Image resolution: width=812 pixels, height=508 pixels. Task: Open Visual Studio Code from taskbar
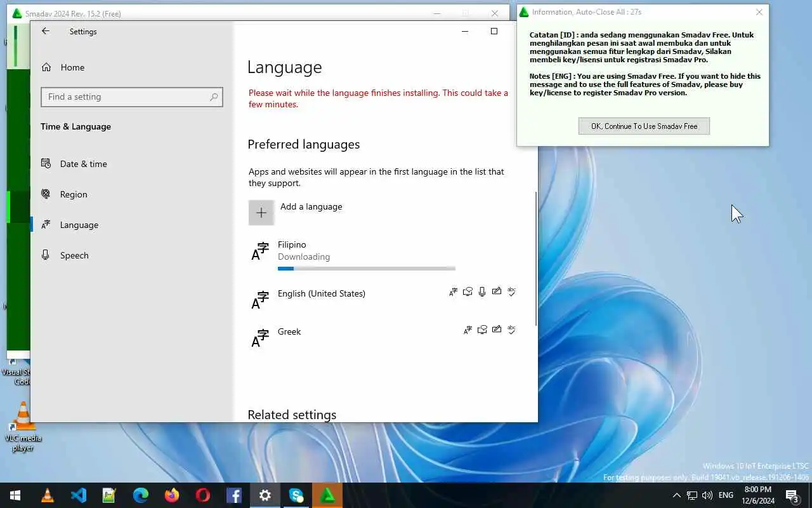pos(79,495)
